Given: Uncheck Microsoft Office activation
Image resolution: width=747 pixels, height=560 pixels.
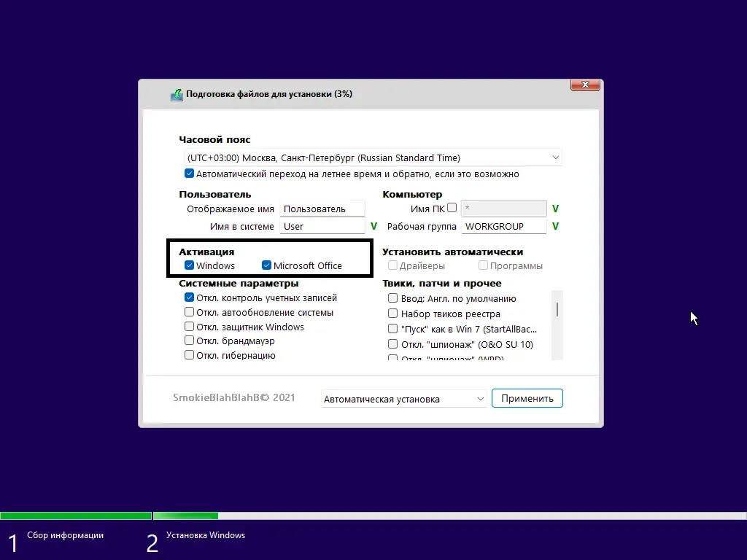Looking at the screenshot, I should (266, 265).
